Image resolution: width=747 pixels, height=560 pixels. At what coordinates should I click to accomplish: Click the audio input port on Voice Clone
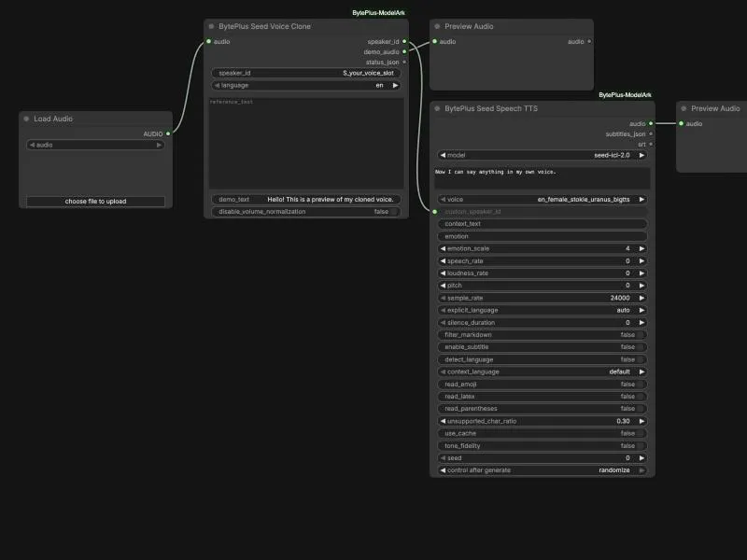pos(208,41)
